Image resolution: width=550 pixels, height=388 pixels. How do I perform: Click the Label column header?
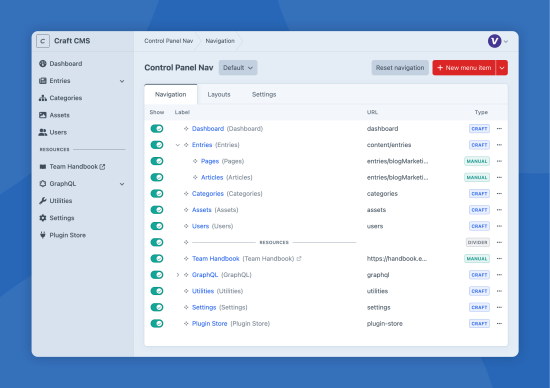point(182,112)
